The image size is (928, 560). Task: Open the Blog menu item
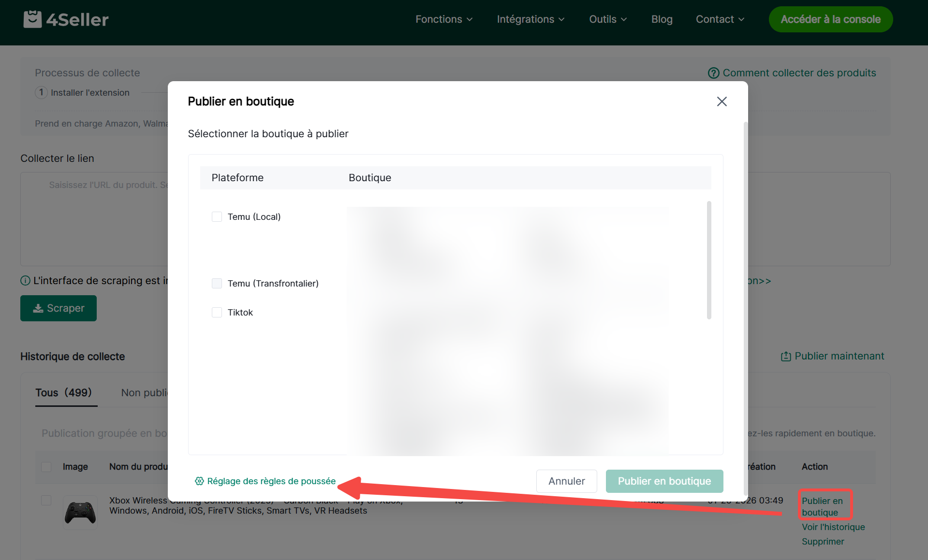click(x=662, y=19)
